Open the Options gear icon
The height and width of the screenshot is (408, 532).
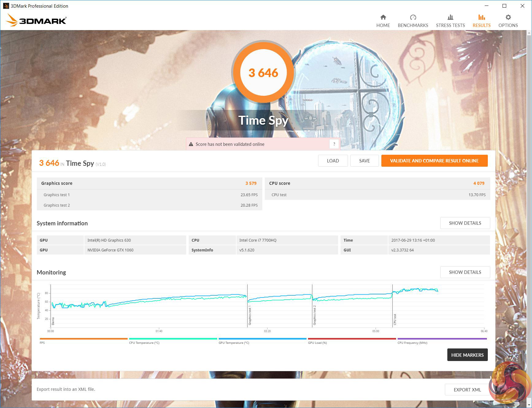(x=508, y=17)
